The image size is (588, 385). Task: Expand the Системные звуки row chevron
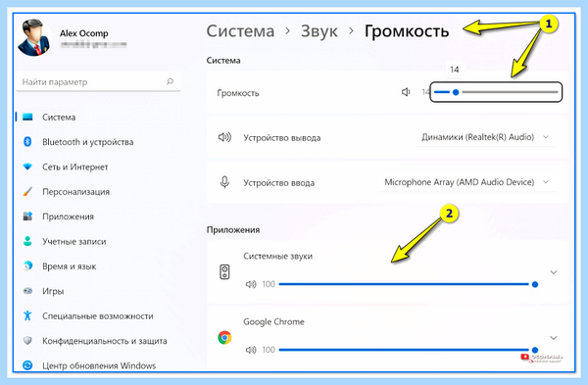tap(554, 272)
